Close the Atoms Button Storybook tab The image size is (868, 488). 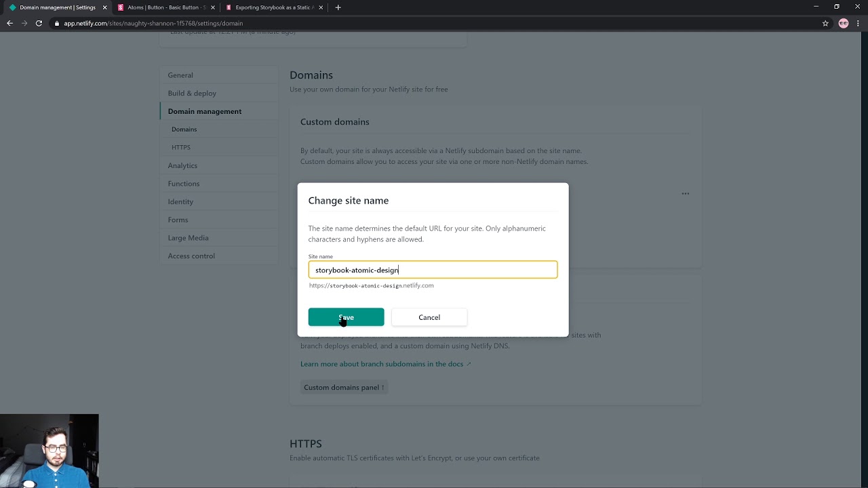click(213, 7)
